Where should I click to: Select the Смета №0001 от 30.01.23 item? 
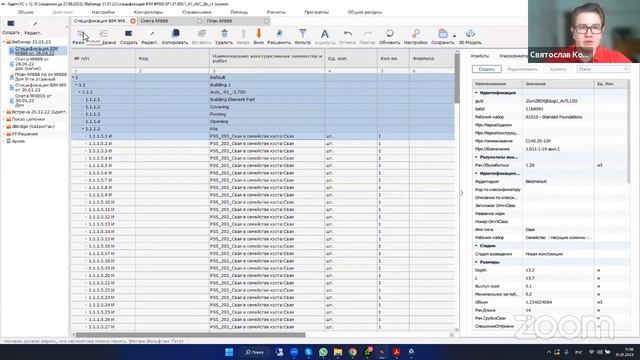pyautogui.click(x=33, y=100)
